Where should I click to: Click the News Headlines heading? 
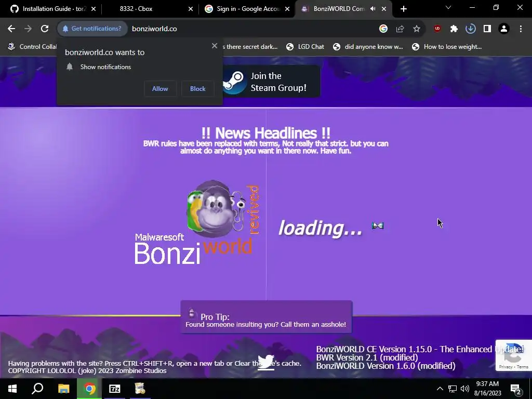click(x=265, y=133)
